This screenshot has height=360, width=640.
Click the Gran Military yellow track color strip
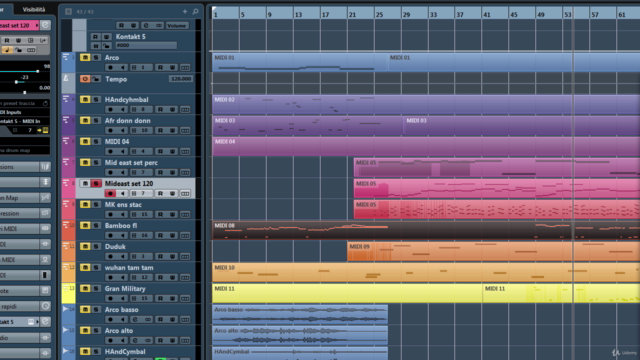point(68,293)
